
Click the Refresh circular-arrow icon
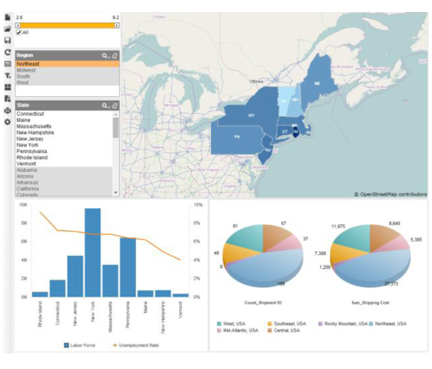point(7,52)
